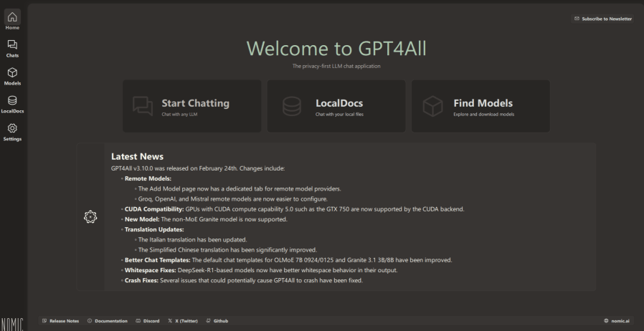Open the X (Twitter) footer link
This screenshot has height=331, width=644.
click(183, 320)
